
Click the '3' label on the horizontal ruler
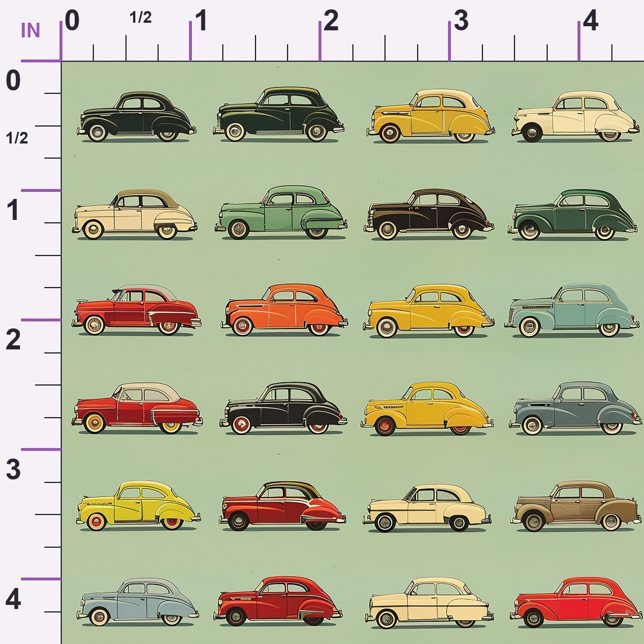(461, 20)
